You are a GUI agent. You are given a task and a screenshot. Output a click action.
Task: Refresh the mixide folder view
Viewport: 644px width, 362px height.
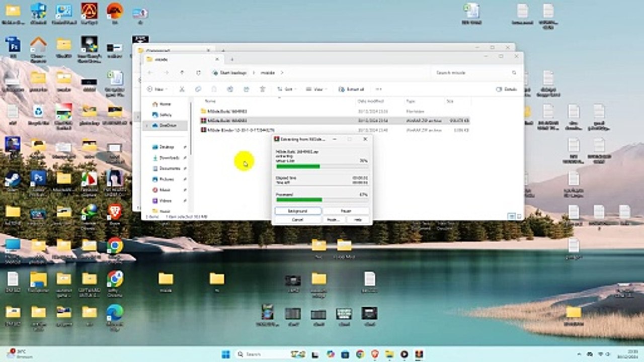pyautogui.click(x=198, y=73)
